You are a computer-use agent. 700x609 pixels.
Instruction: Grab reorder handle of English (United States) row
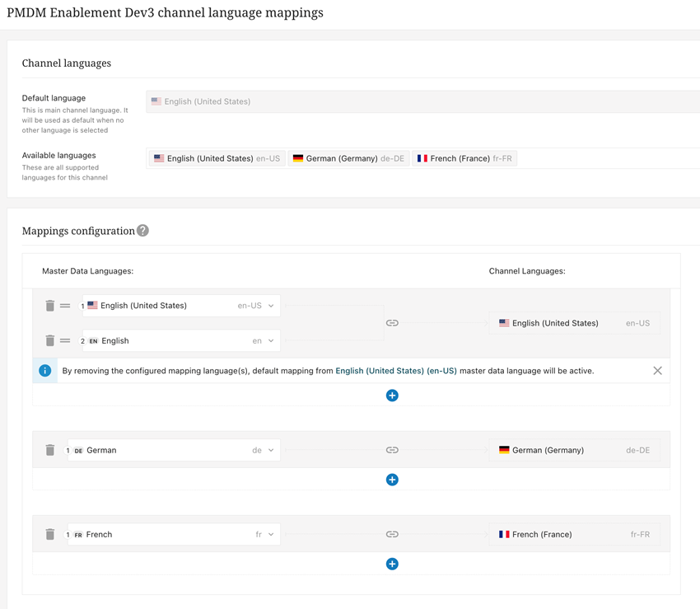[65, 306]
